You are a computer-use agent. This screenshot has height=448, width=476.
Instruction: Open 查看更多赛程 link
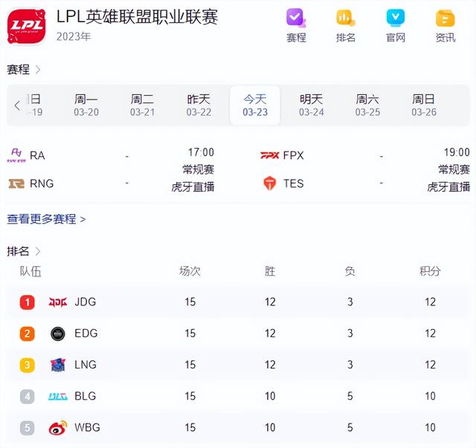coord(46,218)
